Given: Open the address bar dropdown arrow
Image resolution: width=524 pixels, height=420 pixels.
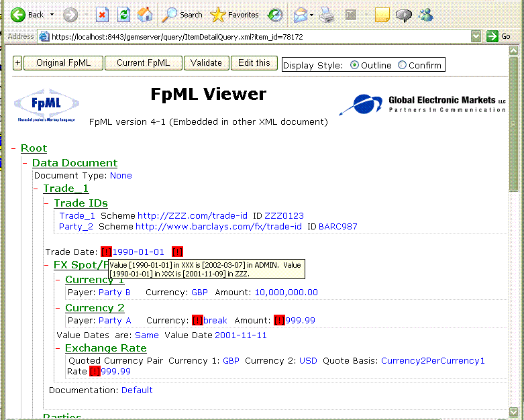Looking at the screenshot, I should pos(476,36).
